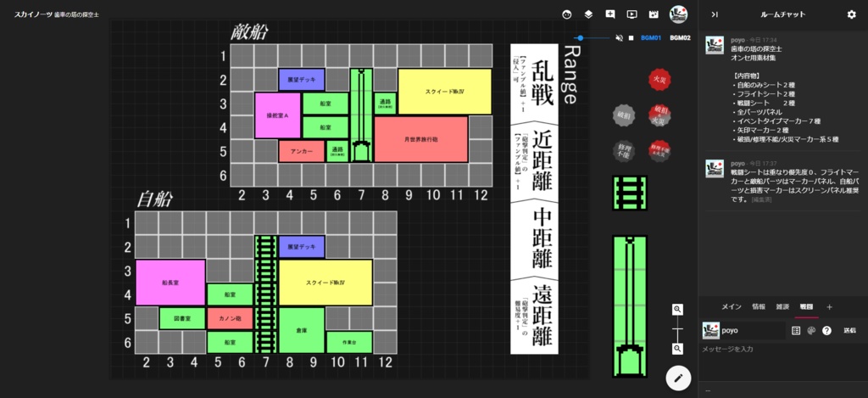868x398 pixels.
Task: Click the 中距離 range band
Action: 534,239
